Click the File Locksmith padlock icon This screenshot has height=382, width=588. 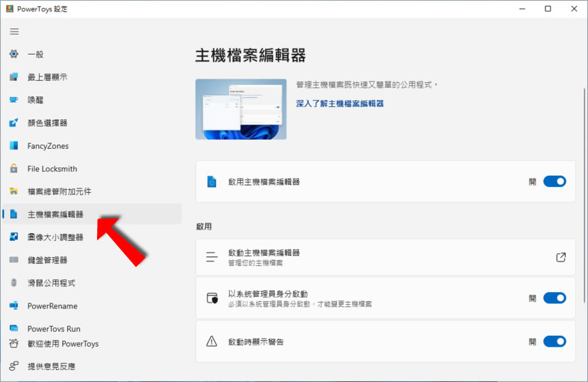click(14, 169)
